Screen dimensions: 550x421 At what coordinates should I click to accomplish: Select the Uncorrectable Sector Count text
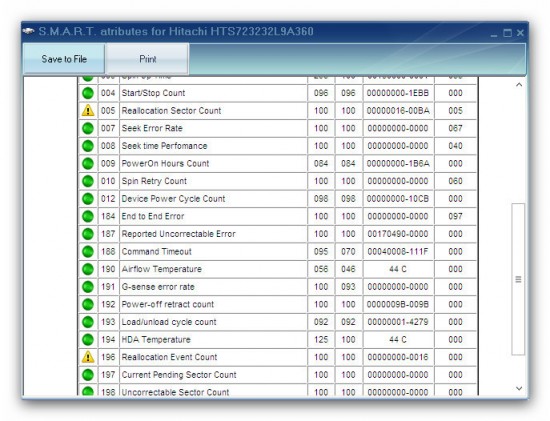pos(175,392)
